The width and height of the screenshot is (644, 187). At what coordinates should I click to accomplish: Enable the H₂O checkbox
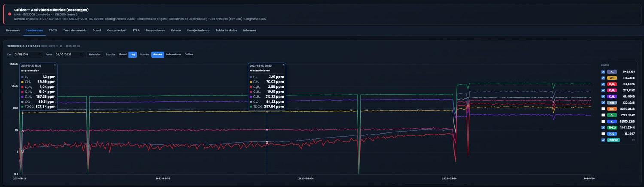tap(603, 134)
